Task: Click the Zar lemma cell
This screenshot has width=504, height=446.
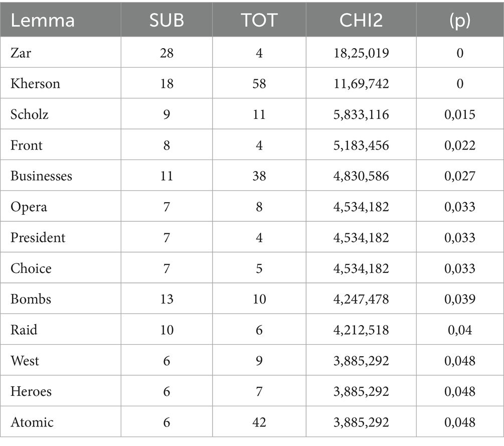Action: point(21,53)
